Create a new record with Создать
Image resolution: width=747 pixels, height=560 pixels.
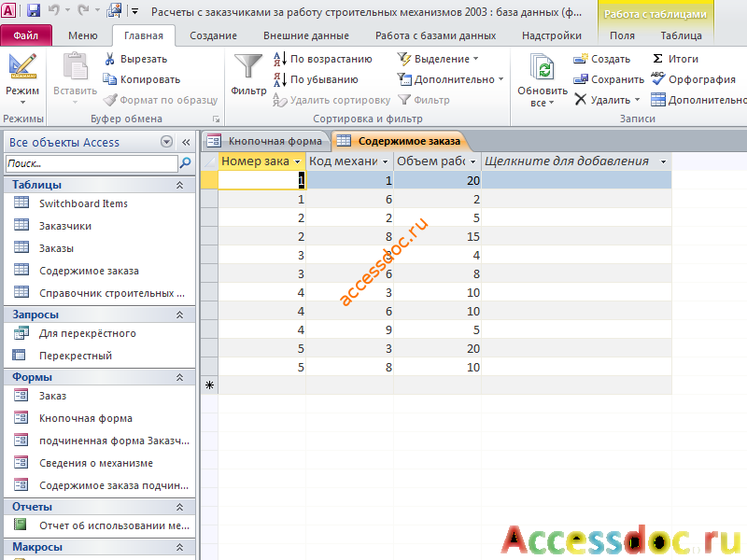click(x=601, y=59)
